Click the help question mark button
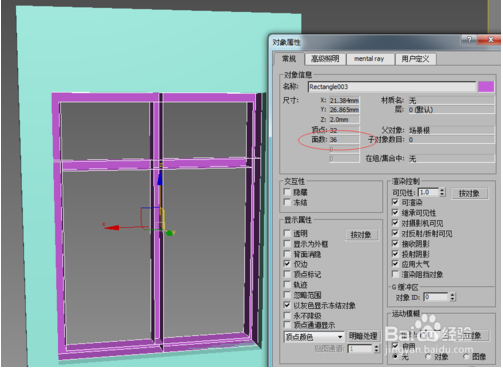This screenshot has height=369, width=503. (469, 40)
